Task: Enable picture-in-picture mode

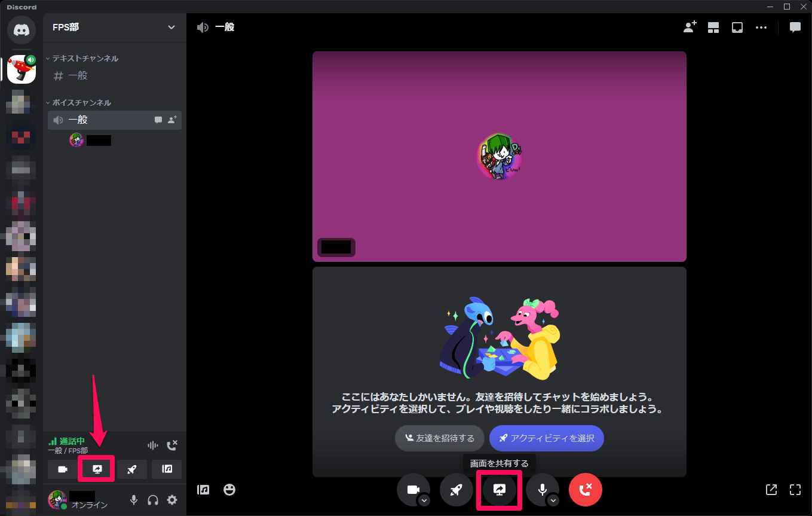Action: pyautogui.click(x=737, y=27)
